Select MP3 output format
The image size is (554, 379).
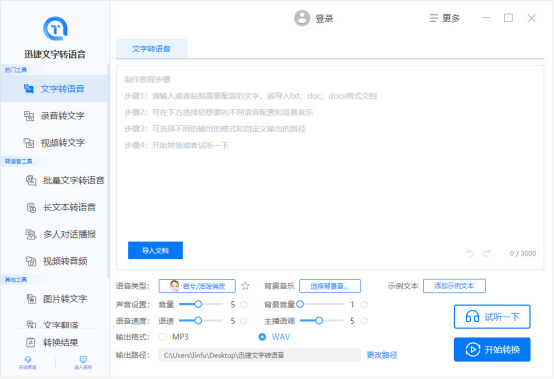click(x=163, y=337)
